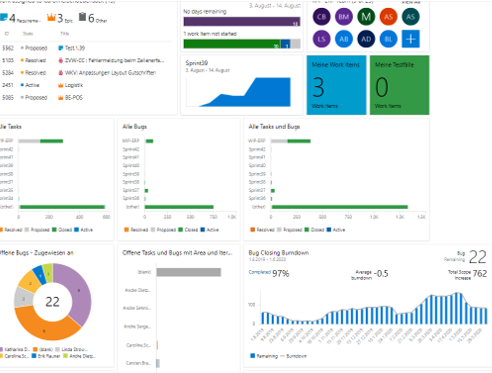Click the Alle Tasks chart title
Viewport: 492px width, 373px height.
[x=11, y=127]
